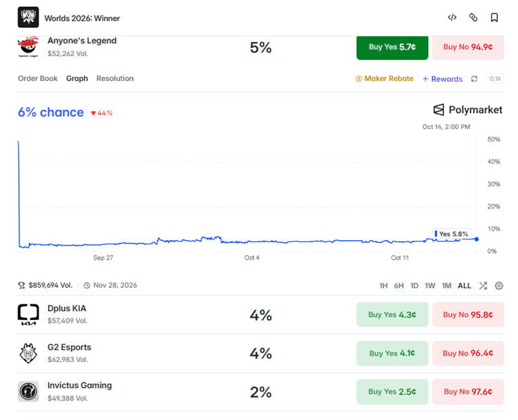Screen dimensions: 518x420
Task: Buy No 96.4¢ for G2 Esports
Action: [468, 353]
